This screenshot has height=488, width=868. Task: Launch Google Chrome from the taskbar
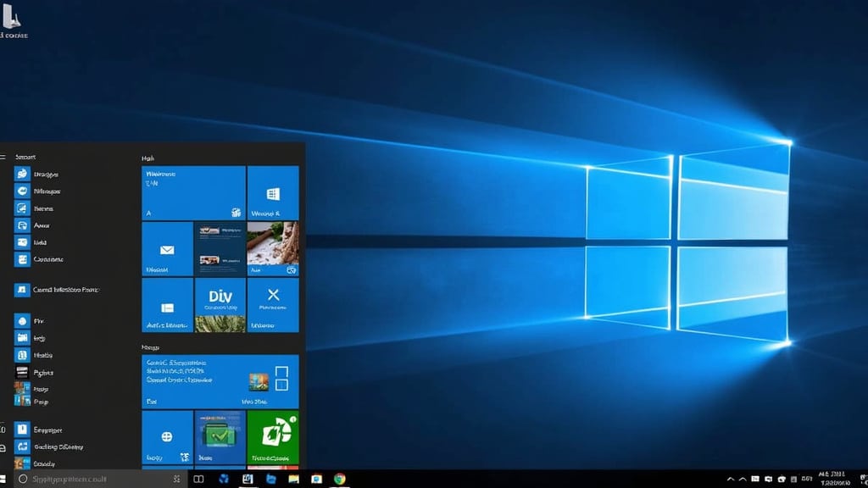click(340, 480)
